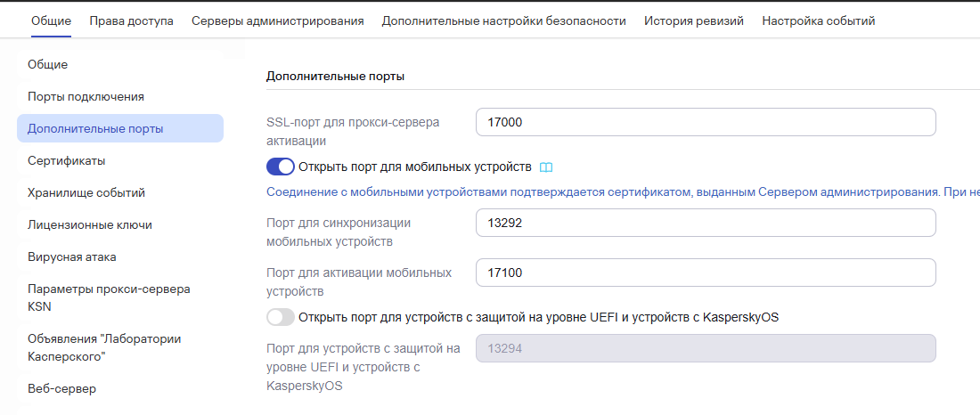Click mobile activation port field 17100
The height and width of the screenshot is (415, 980).
(706, 273)
